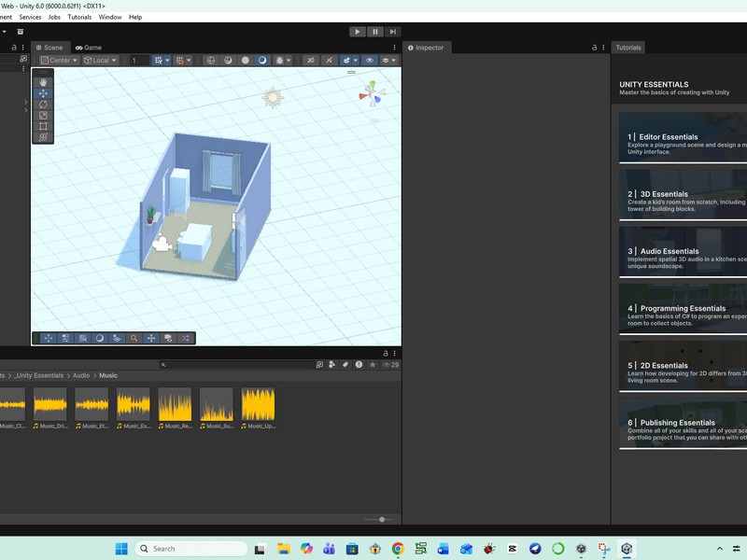Select the Hand view tool
Viewport: 747px width, 560px height.
tap(43, 82)
